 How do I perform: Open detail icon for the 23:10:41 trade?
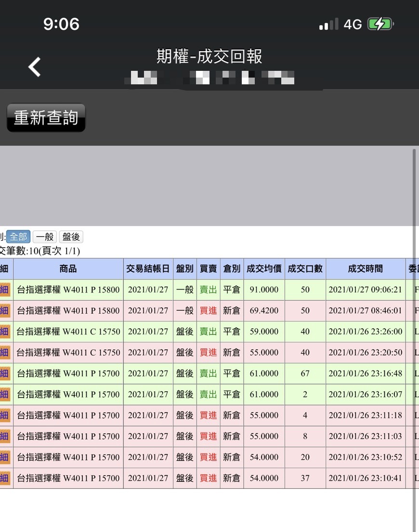(x=5, y=478)
